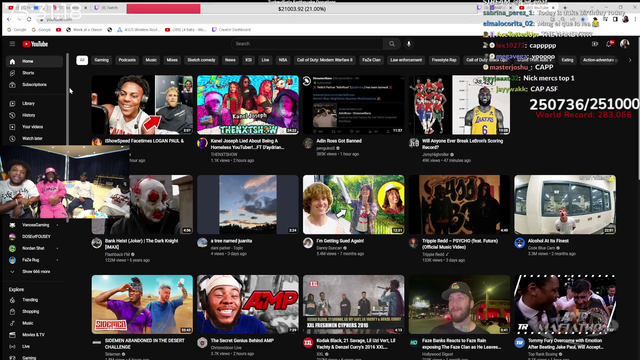The width and height of the screenshot is (640, 360).
Task: Open The Secret Genius Behind AMP thumbnail
Action: [x=248, y=304]
